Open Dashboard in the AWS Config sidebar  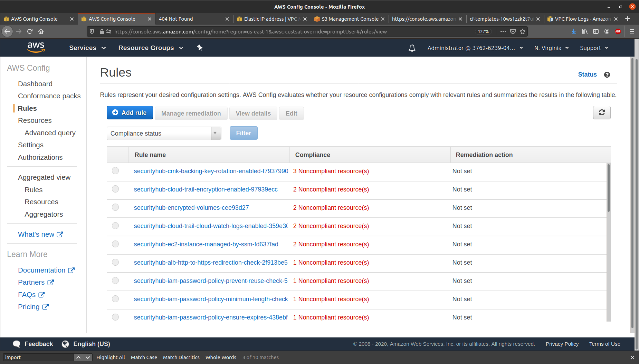click(35, 84)
